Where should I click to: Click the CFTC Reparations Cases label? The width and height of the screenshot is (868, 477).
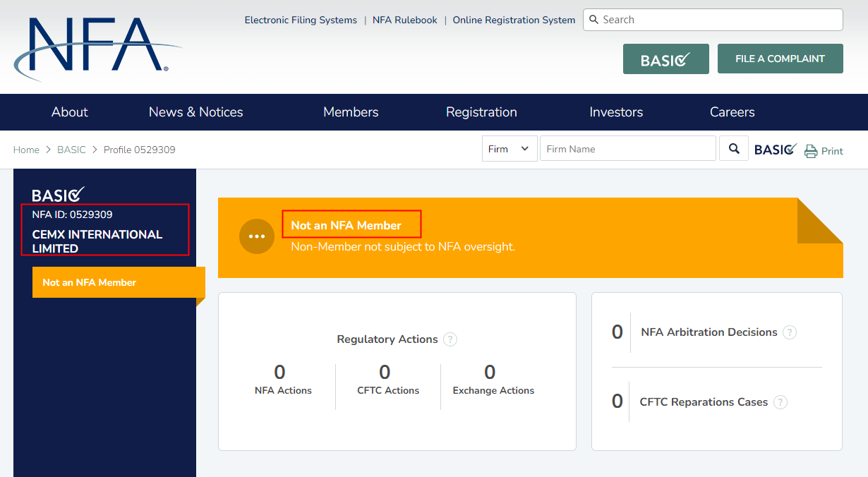tap(704, 402)
